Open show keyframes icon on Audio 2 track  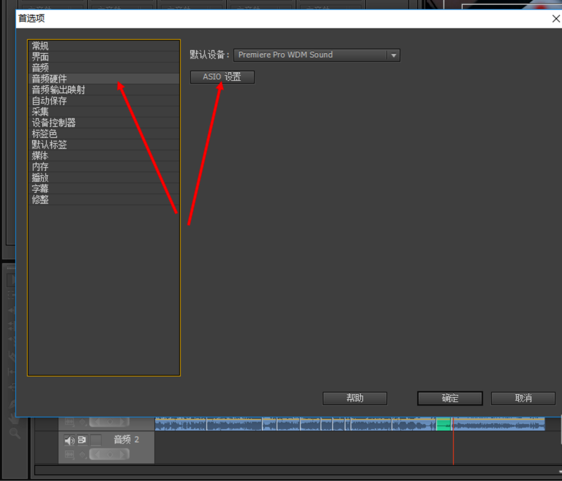pyautogui.click(x=82, y=455)
